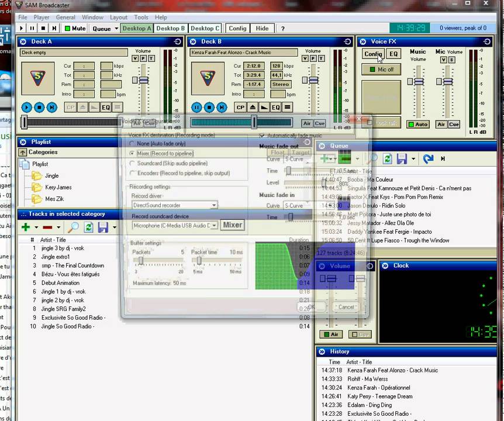This screenshot has width=504, height=421.
Task: Click the Hide toolbar button
Action: (262, 28)
